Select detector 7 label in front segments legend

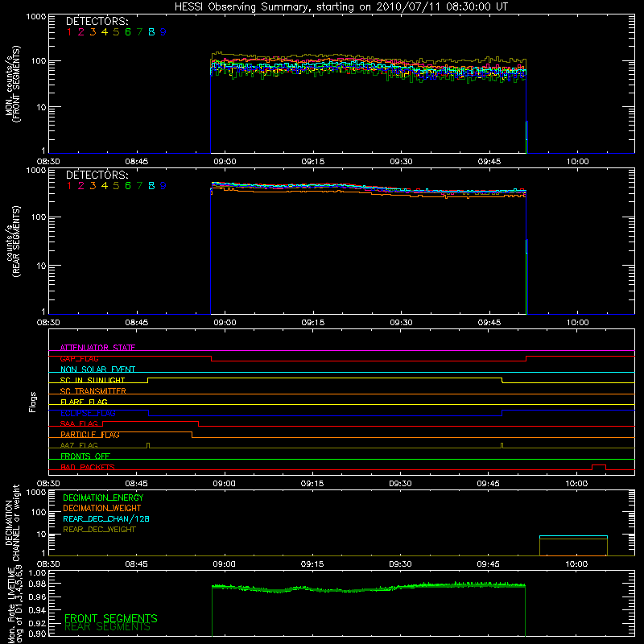139,31
